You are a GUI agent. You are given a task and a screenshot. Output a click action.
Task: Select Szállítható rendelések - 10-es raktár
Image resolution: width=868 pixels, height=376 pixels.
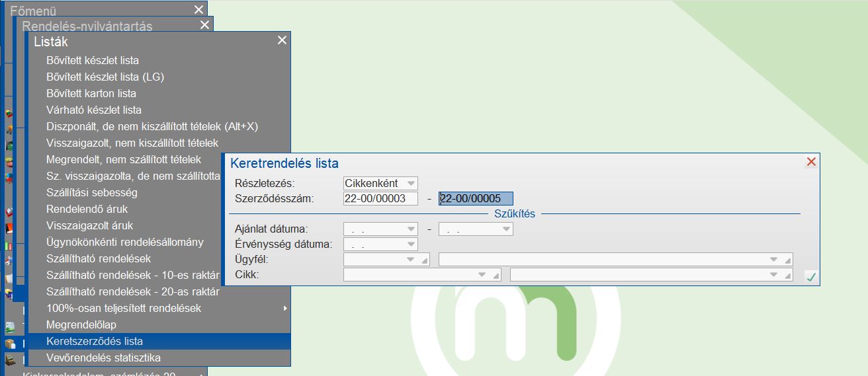(126, 275)
